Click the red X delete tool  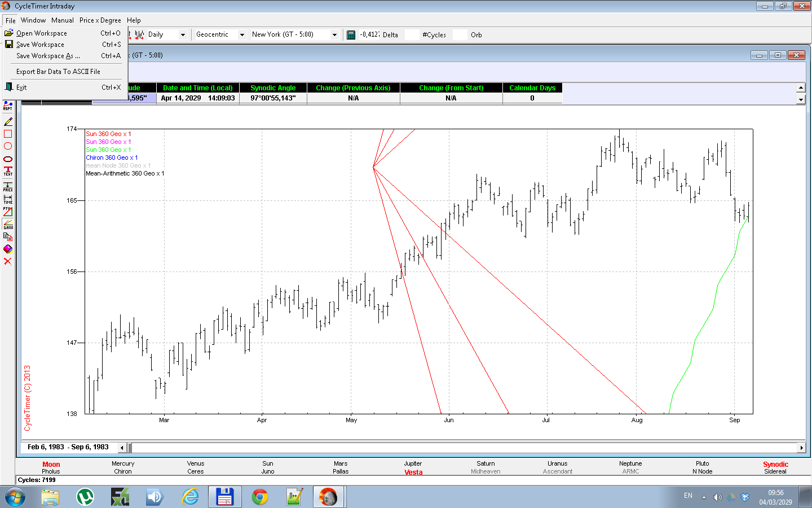pos(8,261)
